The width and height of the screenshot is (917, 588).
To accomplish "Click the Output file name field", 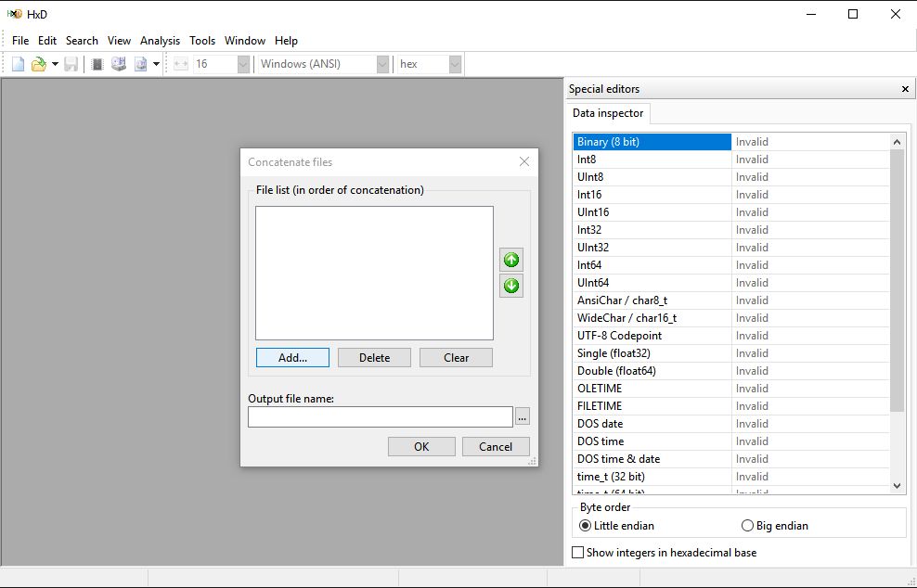I will point(380,417).
